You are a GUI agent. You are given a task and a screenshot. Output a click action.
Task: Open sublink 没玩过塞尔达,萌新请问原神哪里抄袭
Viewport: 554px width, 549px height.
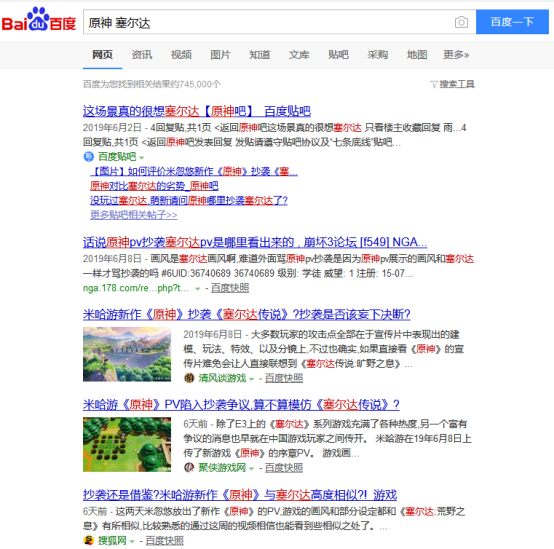[x=189, y=200]
